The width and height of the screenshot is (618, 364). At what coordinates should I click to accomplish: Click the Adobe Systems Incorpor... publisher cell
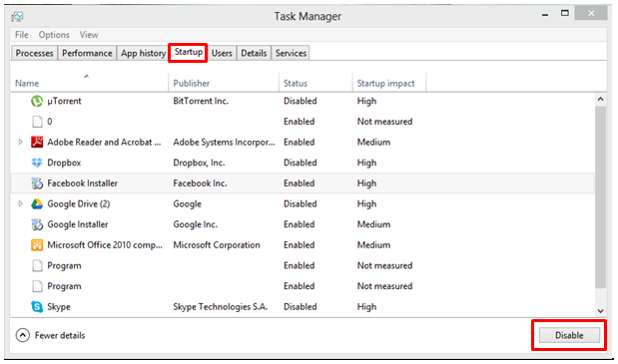[x=224, y=142]
